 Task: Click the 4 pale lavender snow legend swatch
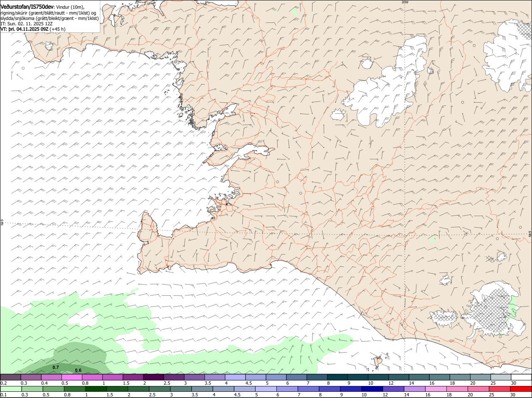(235, 377)
